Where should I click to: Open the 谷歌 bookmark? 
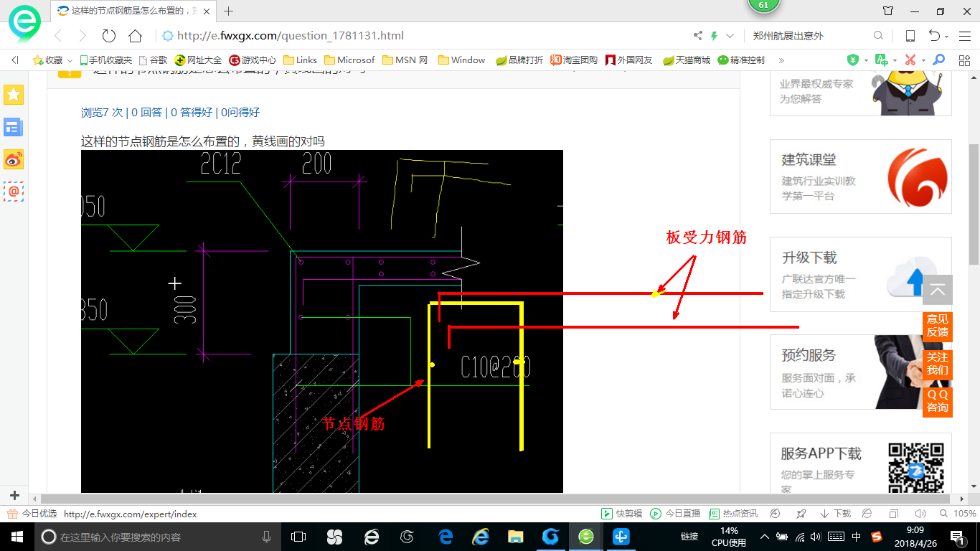153,60
